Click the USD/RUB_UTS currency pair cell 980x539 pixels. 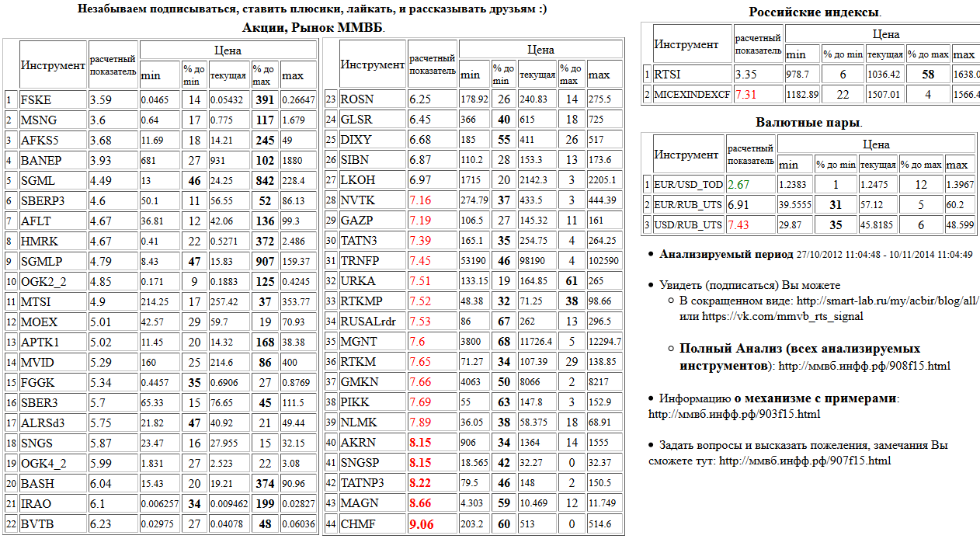click(x=686, y=224)
